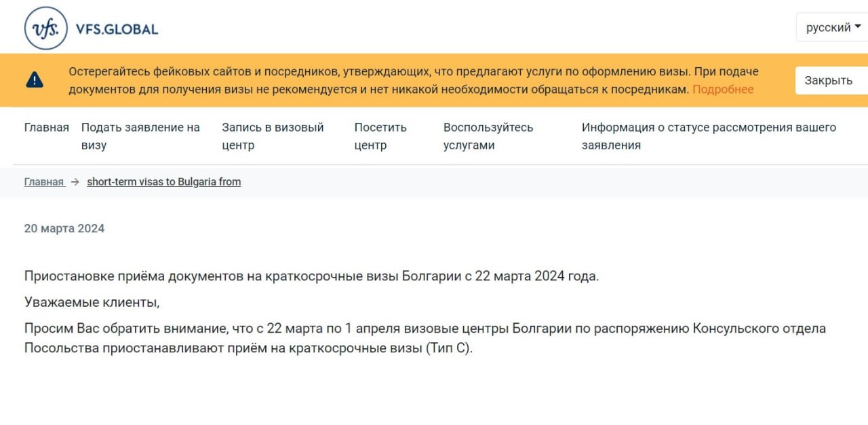The image size is (868, 425).
Task: Click the warning triangle icon in banner
Action: click(35, 80)
